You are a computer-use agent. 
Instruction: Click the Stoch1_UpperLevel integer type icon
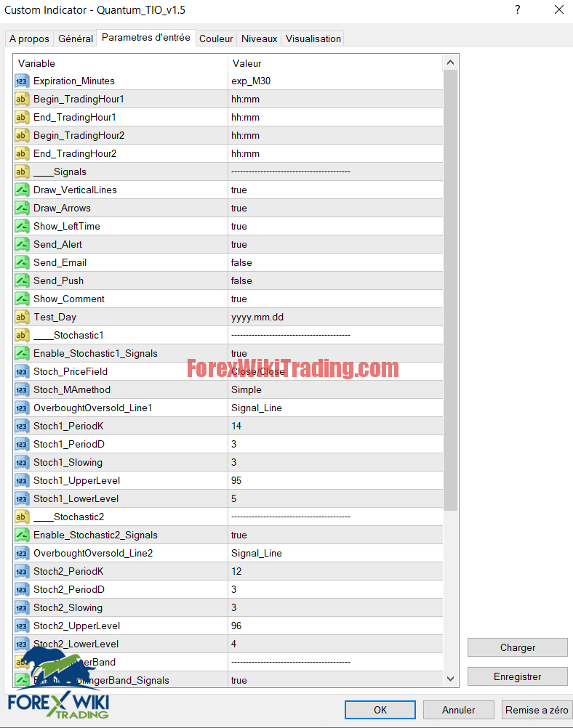click(22, 480)
